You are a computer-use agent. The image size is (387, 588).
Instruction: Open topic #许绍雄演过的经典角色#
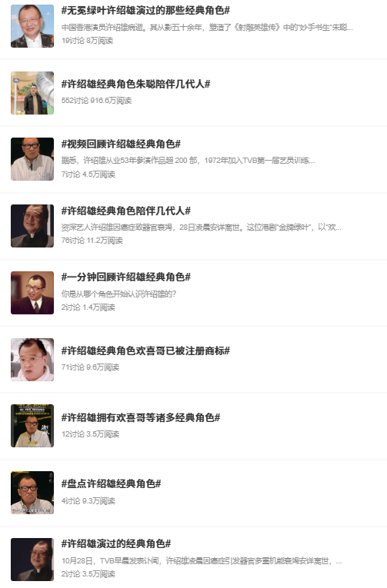click(x=116, y=543)
